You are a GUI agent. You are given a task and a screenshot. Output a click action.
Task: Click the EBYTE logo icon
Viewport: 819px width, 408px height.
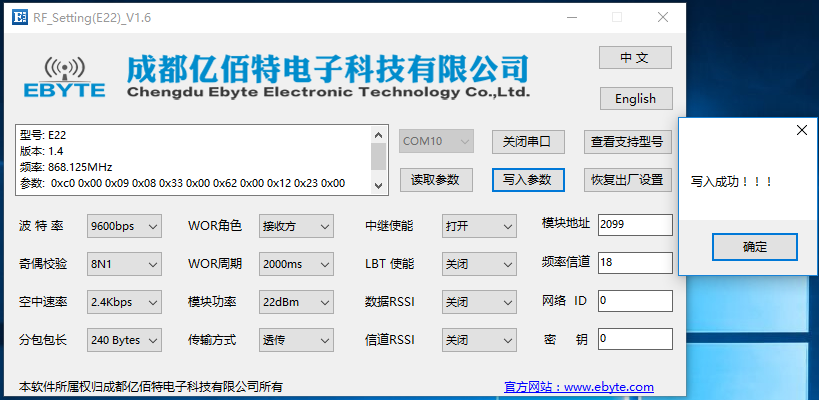coord(64,76)
